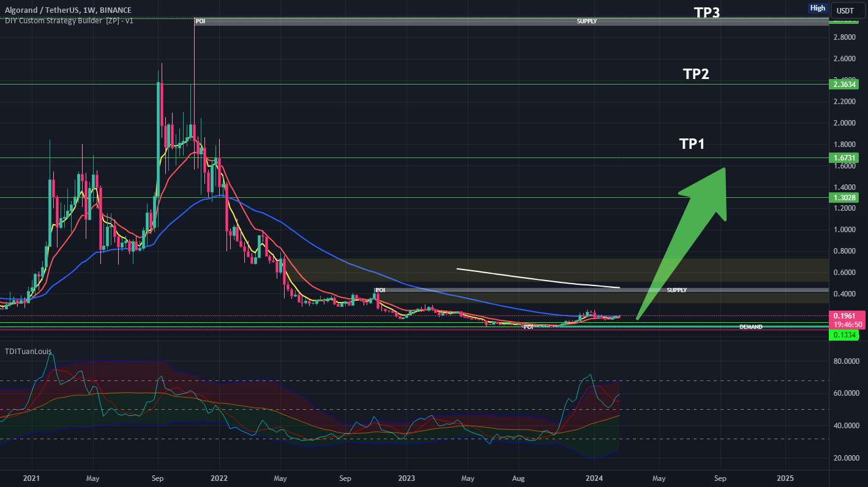The width and height of the screenshot is (868, 487).
Task: Select the TP2 text annotation
Action: 696,74
